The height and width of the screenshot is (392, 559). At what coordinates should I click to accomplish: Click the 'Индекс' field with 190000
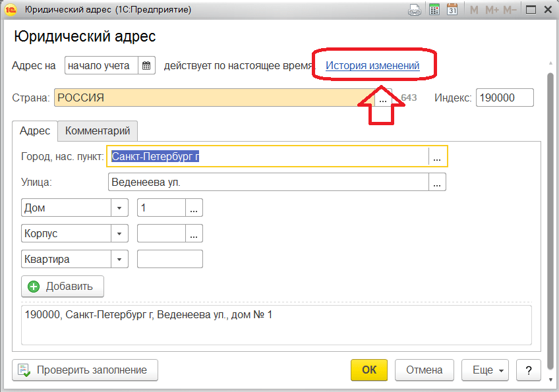(x=504, y=98)
